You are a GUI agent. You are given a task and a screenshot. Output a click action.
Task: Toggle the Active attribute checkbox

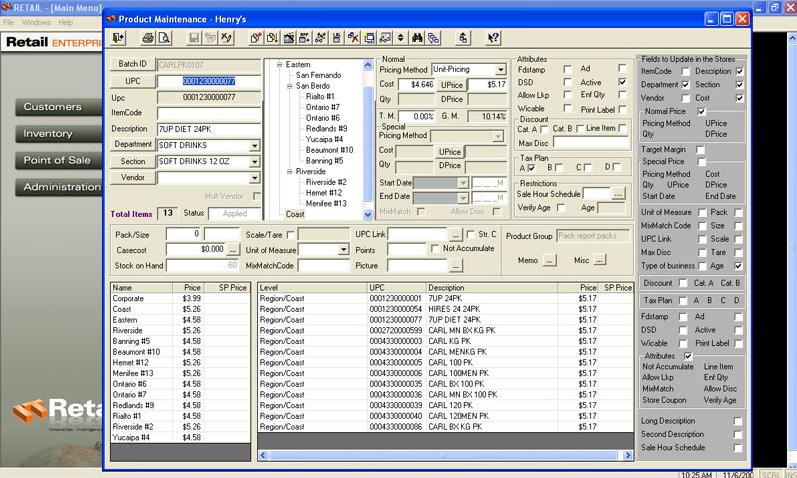pos(622,82)
